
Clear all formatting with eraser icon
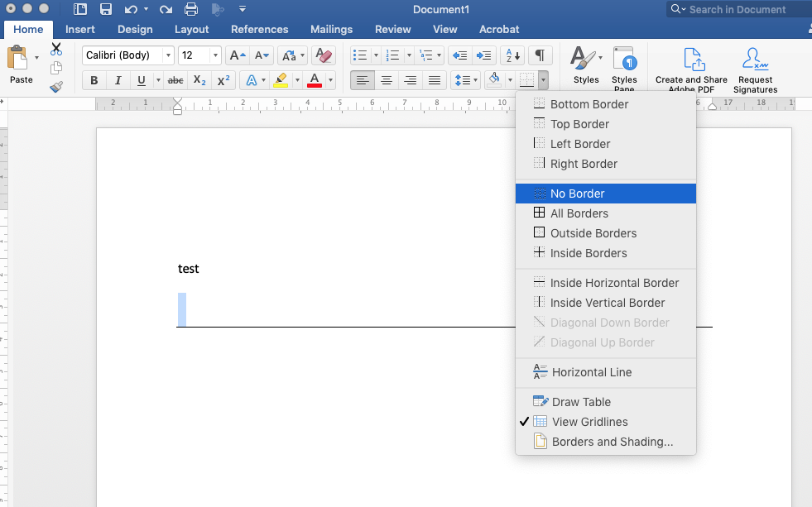(x=324, y=55)
